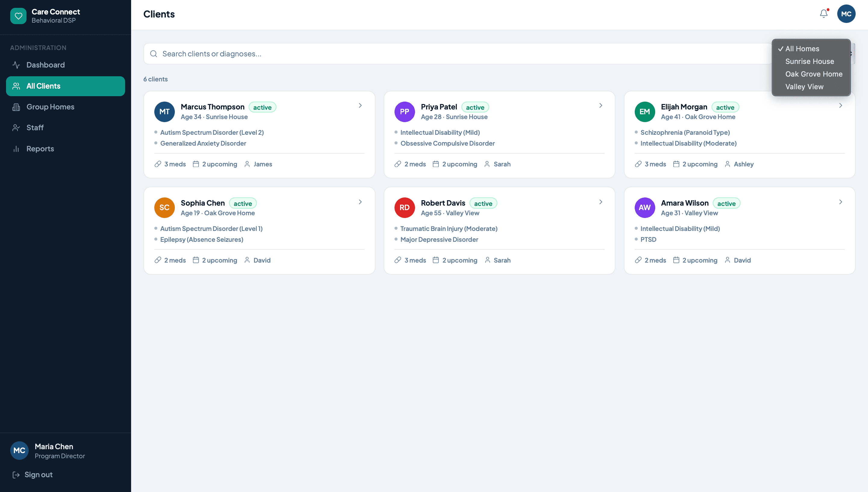The width and height of the screenshot is (868, 492).
Task: Open the Dashboard sidebar link
Action: coord(65,65)
